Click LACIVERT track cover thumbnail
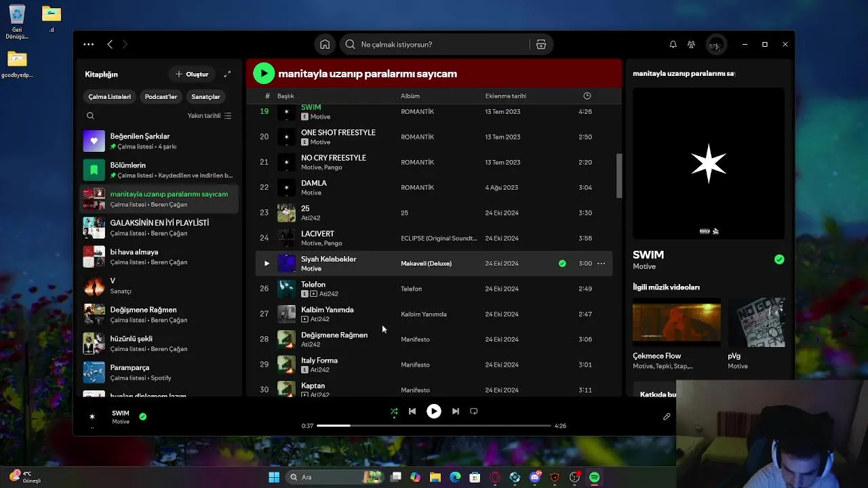868x488 pixels. (286, 238)
